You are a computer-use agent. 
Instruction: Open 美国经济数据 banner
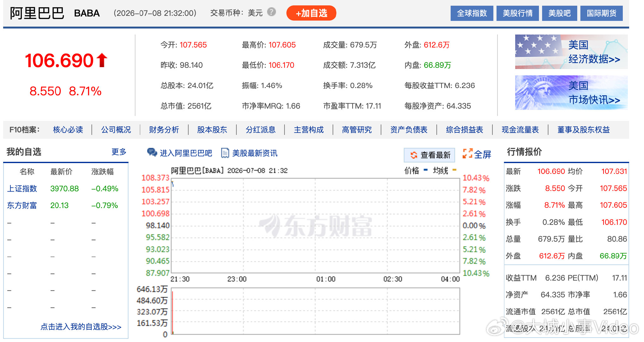(x=571, y=52)
